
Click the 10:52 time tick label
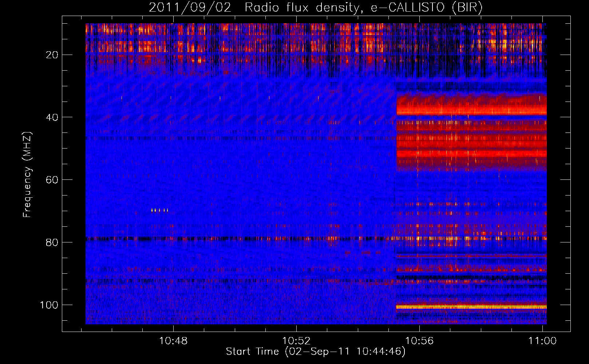click(x=297, y=341)
